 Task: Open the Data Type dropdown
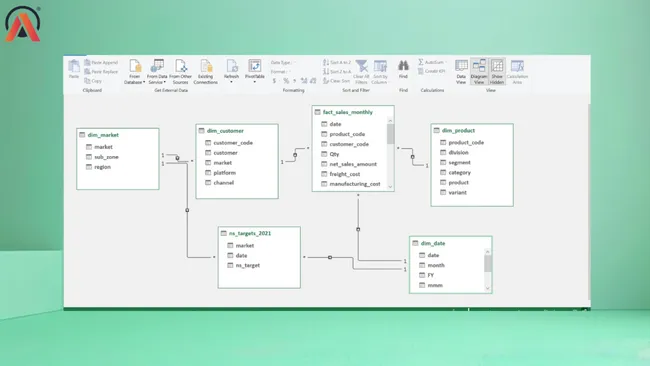point(283,63)
